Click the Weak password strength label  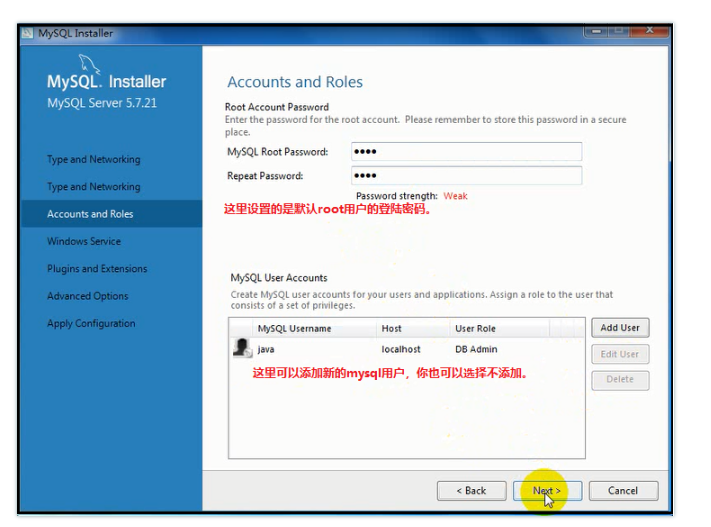click(x=455, y=196)
